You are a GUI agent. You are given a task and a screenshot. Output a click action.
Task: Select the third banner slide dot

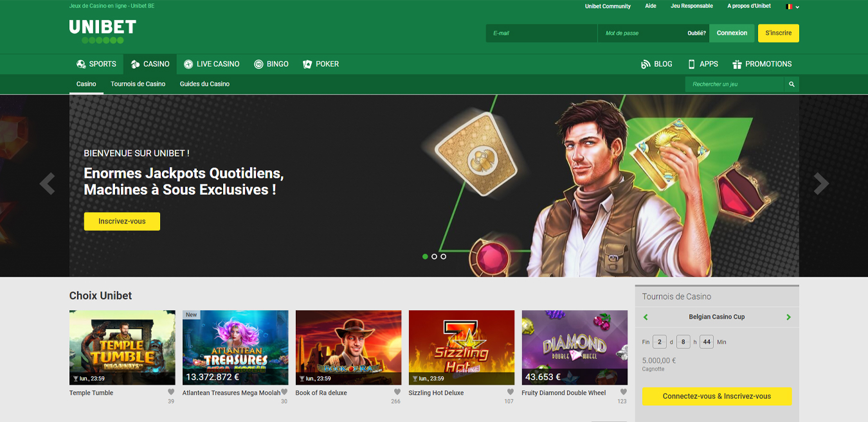point(443,256)
